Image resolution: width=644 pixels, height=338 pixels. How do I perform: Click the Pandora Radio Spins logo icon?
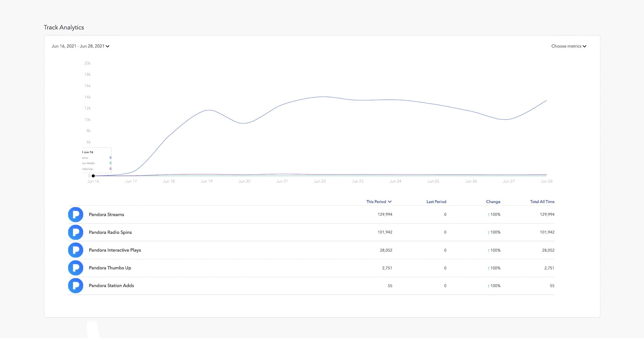76,232
